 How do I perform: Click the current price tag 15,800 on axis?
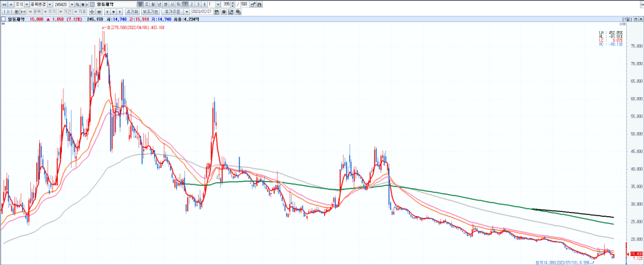click(x=636, y=254)
